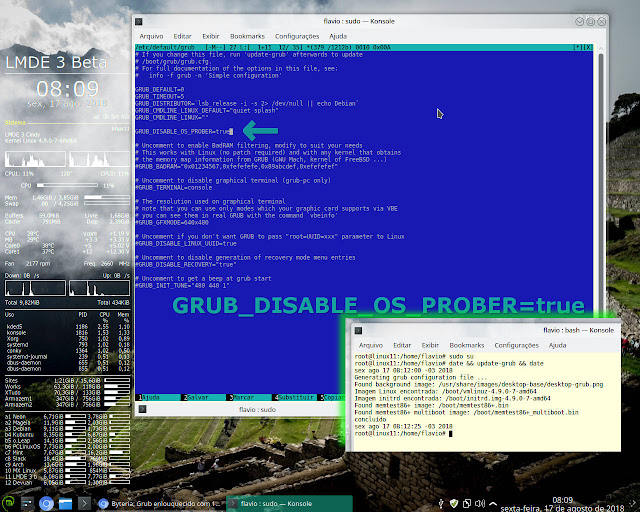640x512 pixels.
Task: Launch the Chromium browser from taskbar
Action: click(x=46, y=503)
